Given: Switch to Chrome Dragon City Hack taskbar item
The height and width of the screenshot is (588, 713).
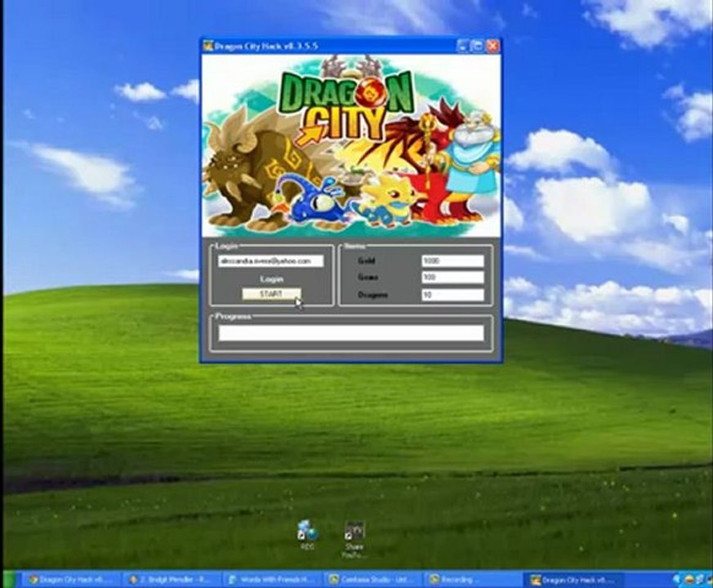Looking at the screenshot, I should point(69,580).
